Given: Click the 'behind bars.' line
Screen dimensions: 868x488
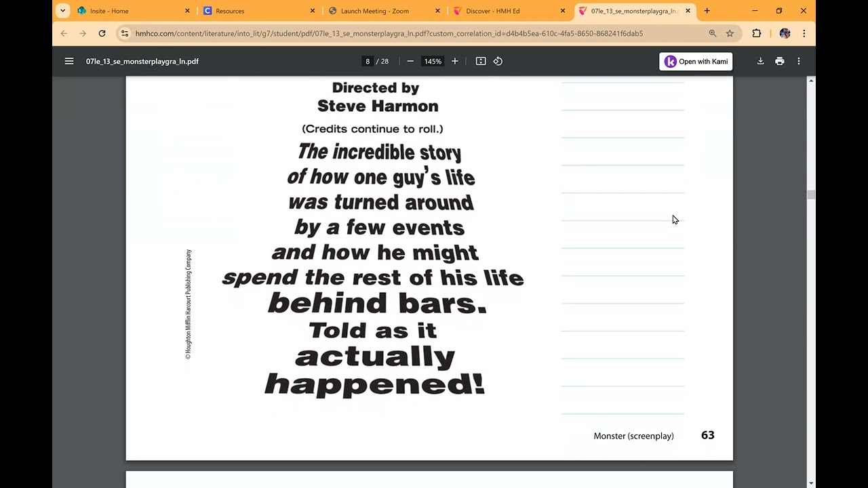Looking at the screenshot, I should pos(377,303).
